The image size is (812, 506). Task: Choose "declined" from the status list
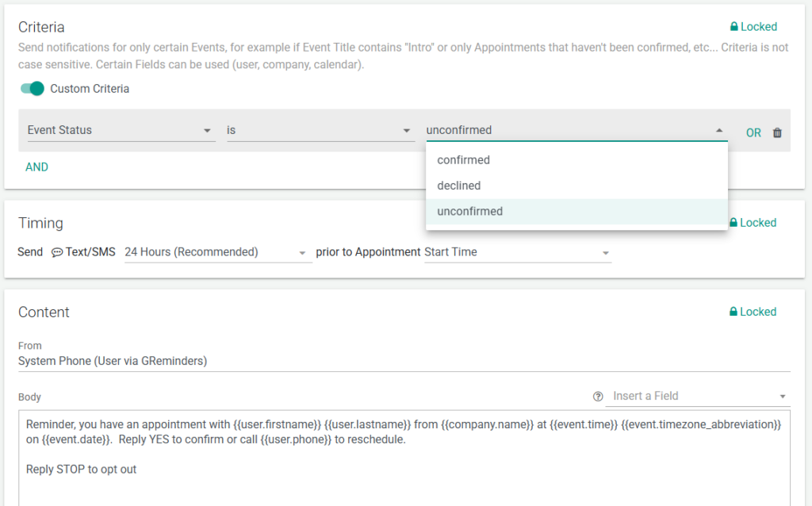click(x=459, y=186)
